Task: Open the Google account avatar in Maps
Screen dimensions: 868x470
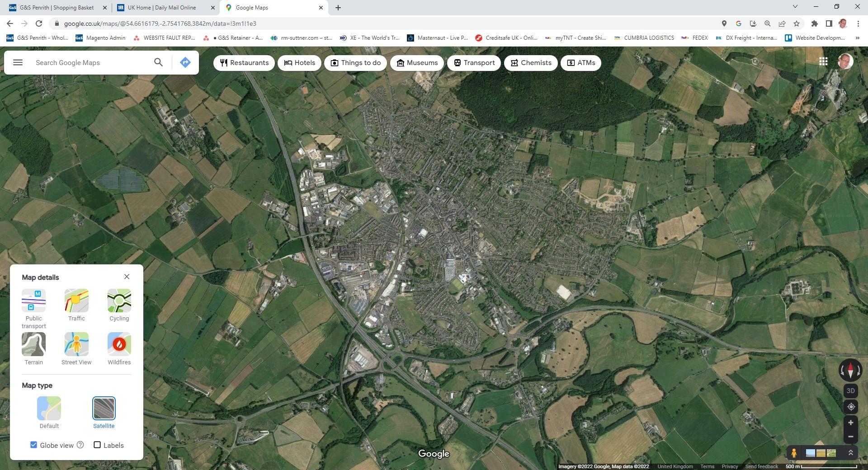Action: (x=844, y=61)
